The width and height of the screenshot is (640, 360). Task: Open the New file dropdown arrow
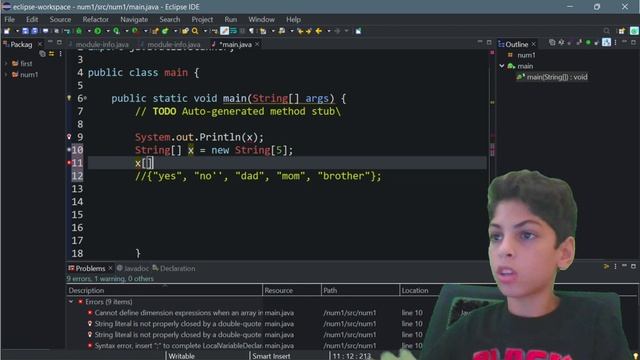pyautogui.click(x=17, y=31)
